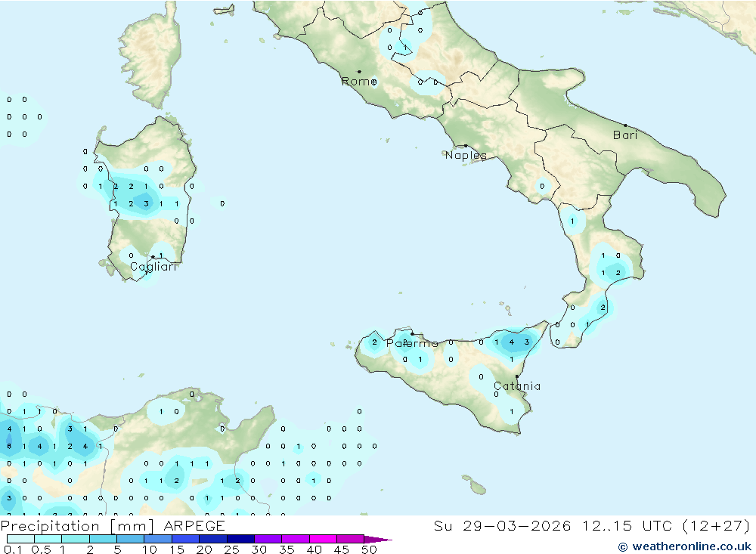Select the dark blue 25 mm legend swatch
The width and height of the screenshot is (756, 554).
point(240,539)
